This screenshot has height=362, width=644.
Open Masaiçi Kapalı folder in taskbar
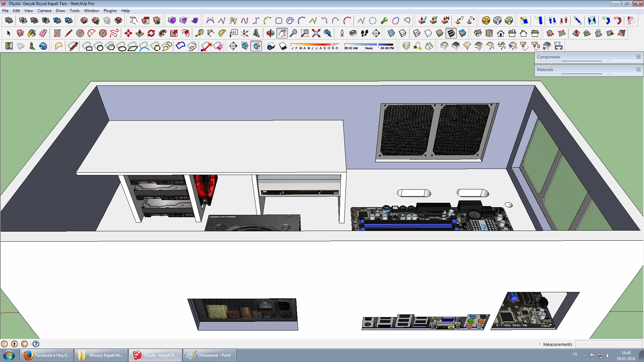click(x=101, y=355)
